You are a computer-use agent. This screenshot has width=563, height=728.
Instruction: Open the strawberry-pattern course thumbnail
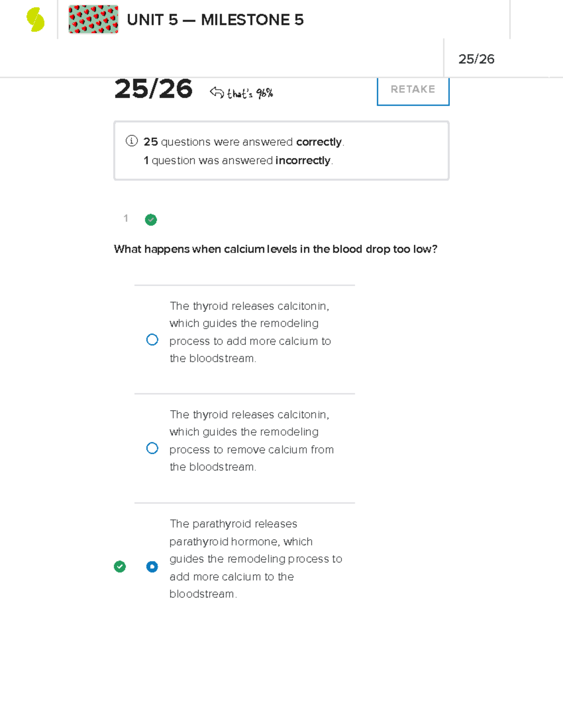93,20
